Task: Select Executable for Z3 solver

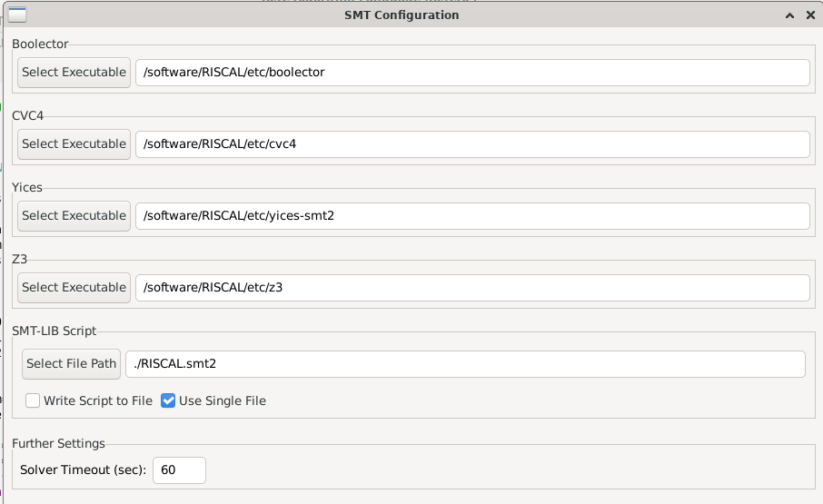Action: coord(74,288)
